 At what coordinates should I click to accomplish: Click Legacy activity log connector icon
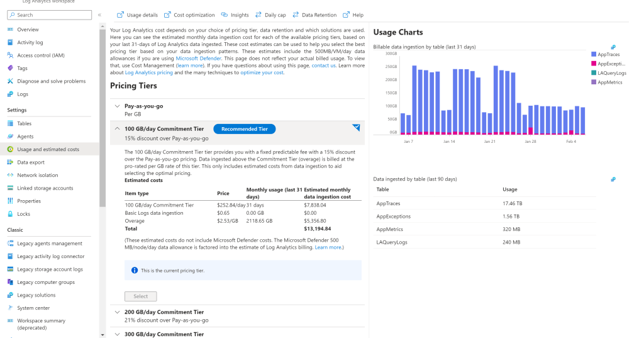[x=10, y=256]
